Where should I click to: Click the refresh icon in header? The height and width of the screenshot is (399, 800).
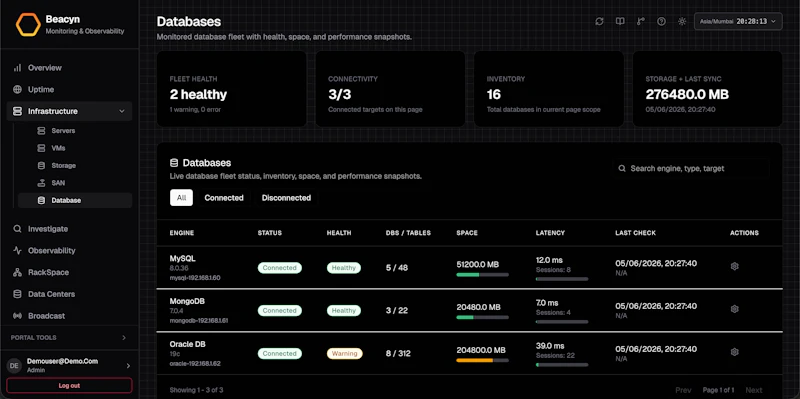pyautogui.click(x=599, y=21)
